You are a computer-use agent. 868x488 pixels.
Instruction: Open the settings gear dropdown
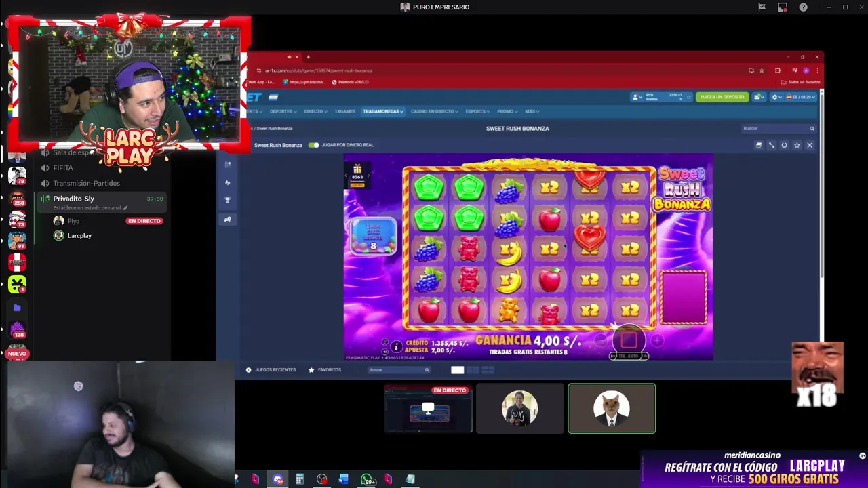coord(776,97)
